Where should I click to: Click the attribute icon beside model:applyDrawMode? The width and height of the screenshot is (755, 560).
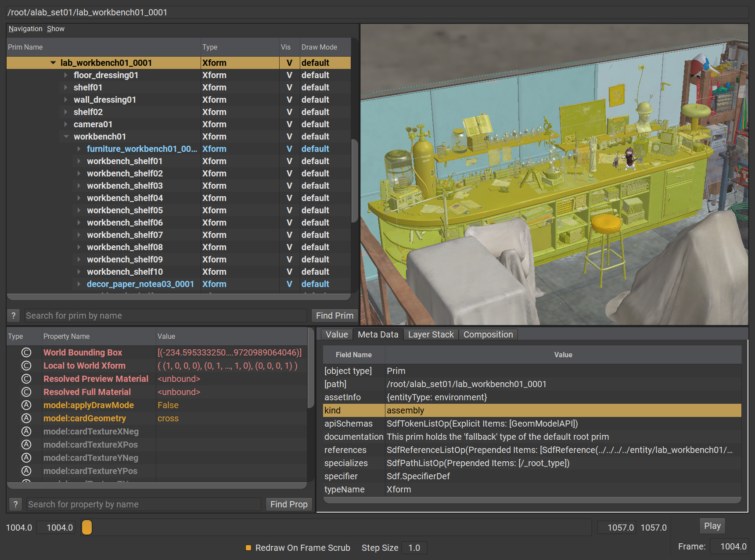tap(26, 405)
